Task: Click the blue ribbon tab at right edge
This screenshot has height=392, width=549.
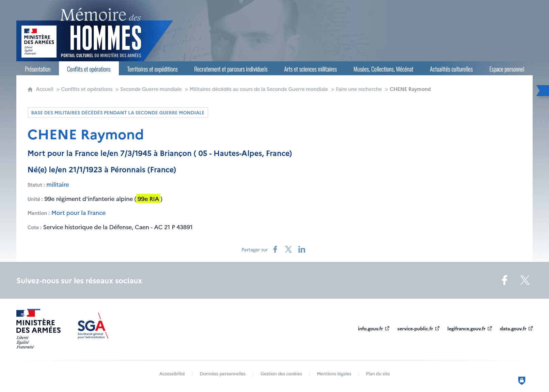Action: [543, 91]
